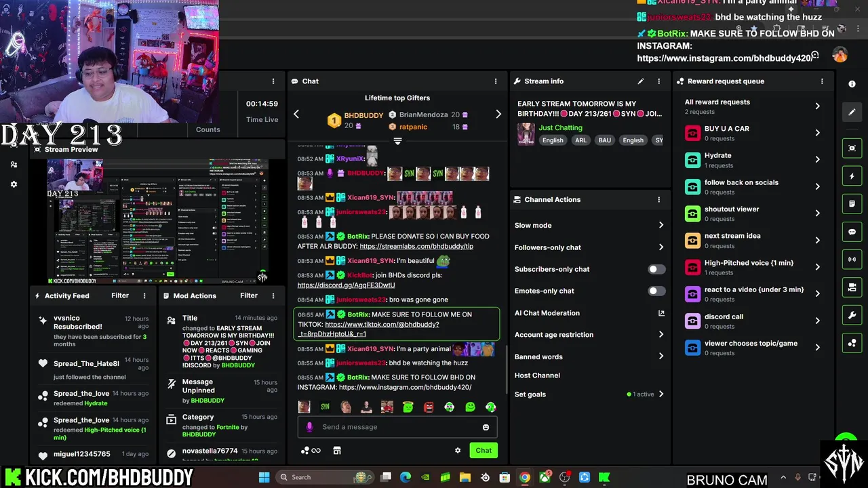Open the shop icon below message box
Screen dimensions: 868x488
tap(337, 450)
